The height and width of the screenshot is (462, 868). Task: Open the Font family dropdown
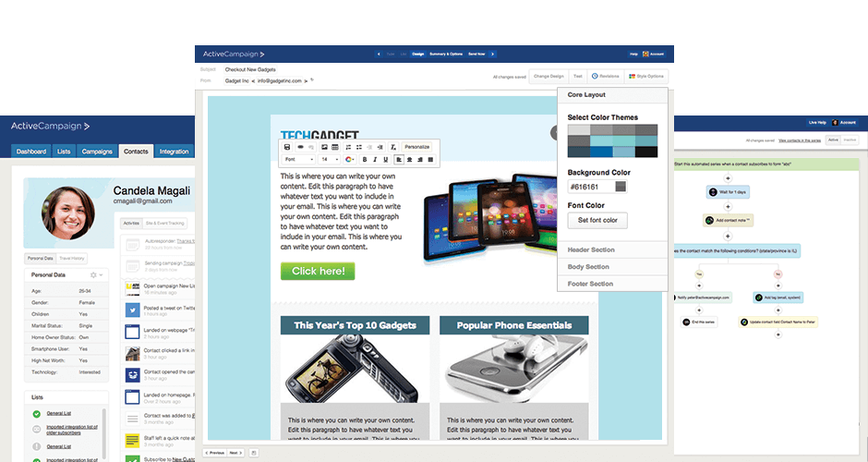pyautogui.click(x=299, y=159)
